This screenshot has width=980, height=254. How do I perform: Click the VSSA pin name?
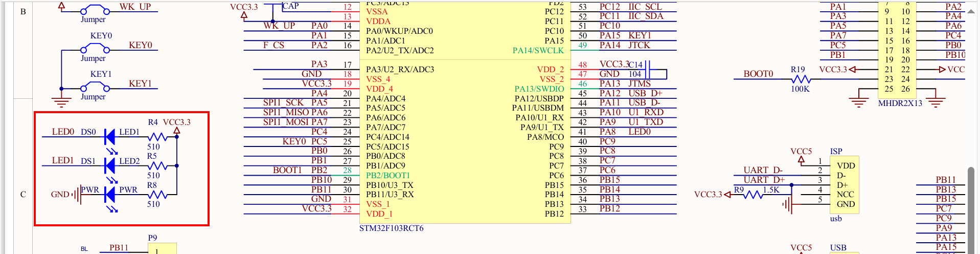[377, 12]
